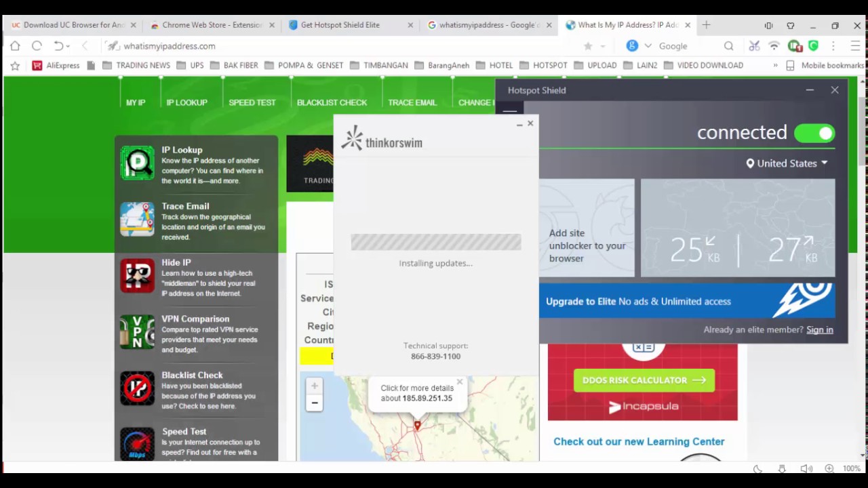The height and width of the screenshot is (488, 868).
Task: Open a new browser tab
Action: (x=706, y=25)
